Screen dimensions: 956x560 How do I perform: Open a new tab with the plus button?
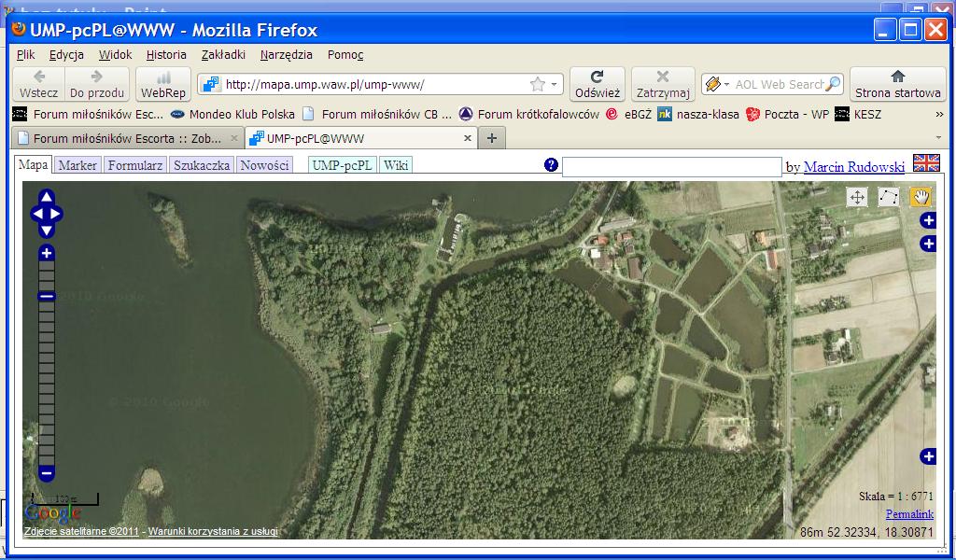click(x=491, y=138)
